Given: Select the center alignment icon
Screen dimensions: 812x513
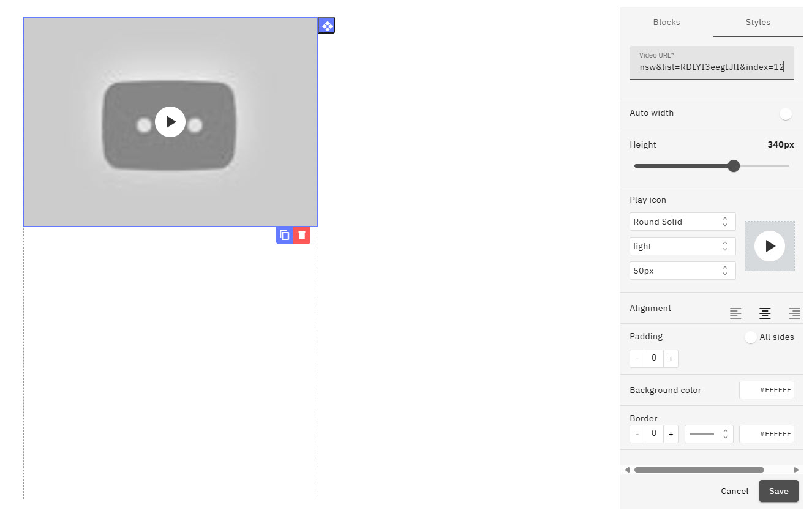Looking at the screenshot, I should (765, 313).
